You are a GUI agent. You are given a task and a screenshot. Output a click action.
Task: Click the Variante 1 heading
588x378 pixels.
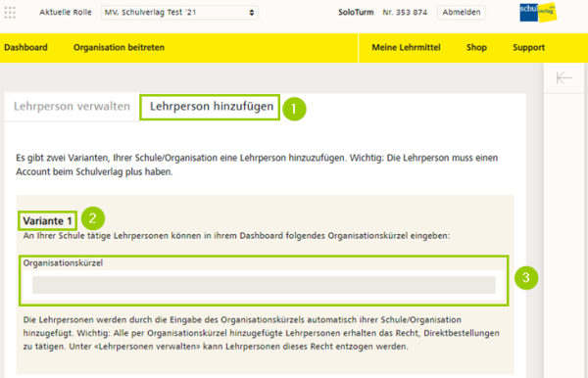point(47,221)
